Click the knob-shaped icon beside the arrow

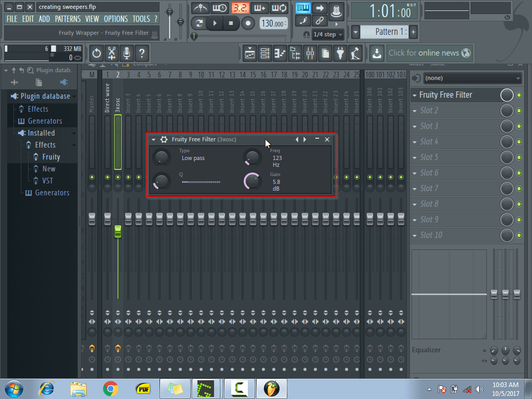[x=336, y=11]
